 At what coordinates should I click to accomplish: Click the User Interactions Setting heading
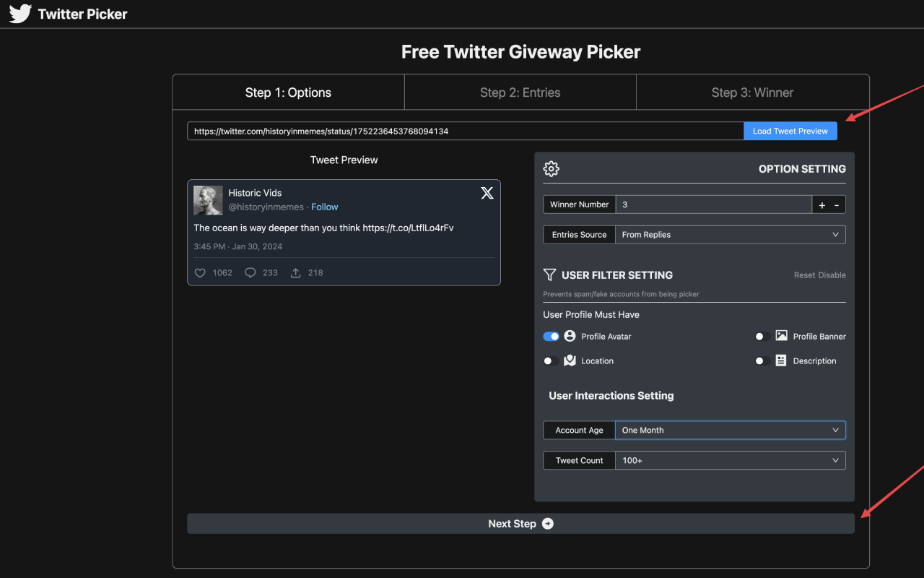[x=611, y=396]
